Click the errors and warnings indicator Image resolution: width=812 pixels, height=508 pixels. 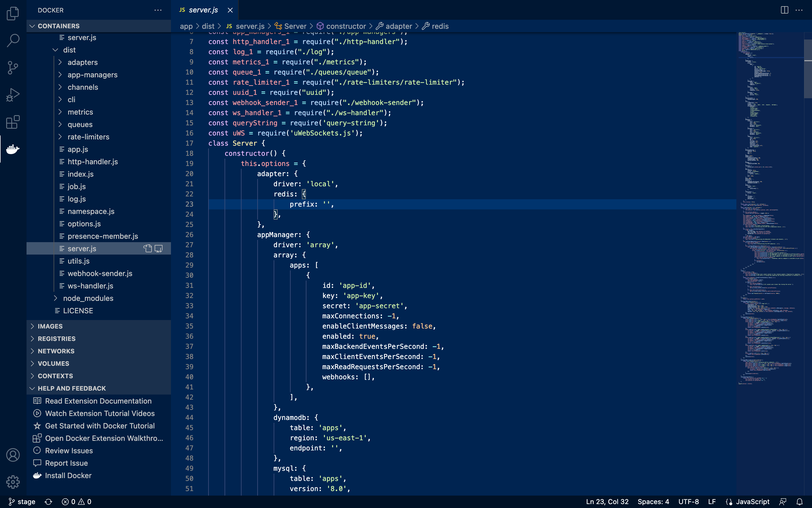pos(76,502)
